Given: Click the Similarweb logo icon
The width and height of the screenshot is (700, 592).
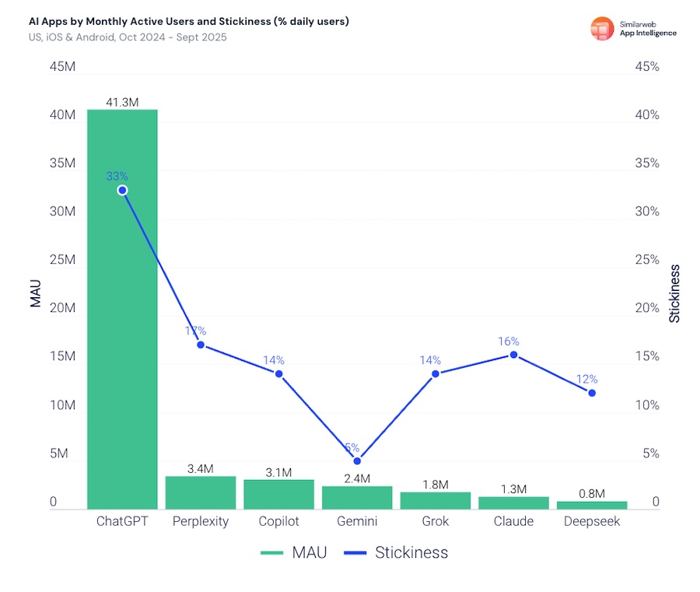Looking at the screenshot, I should (x=602, y=28).
